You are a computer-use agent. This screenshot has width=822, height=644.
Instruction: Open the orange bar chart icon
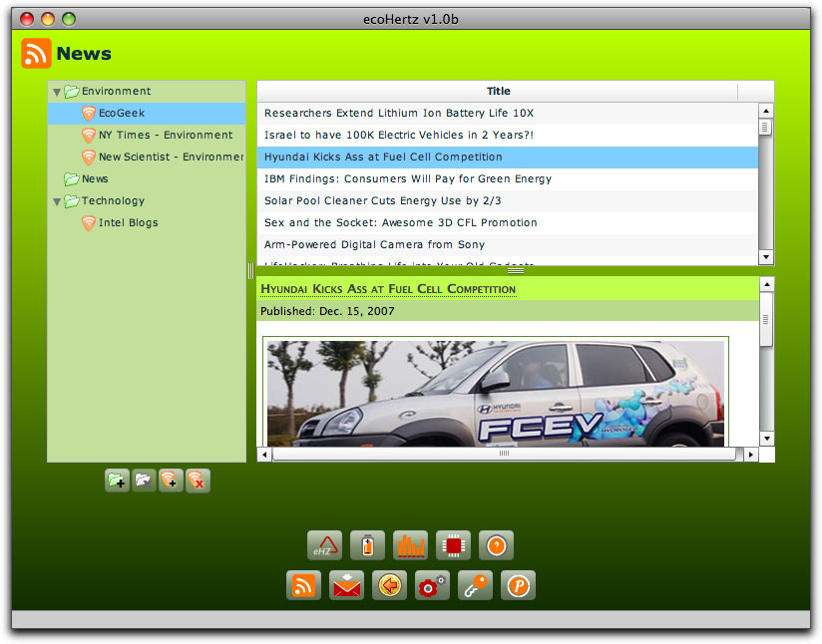coord(410,545)
